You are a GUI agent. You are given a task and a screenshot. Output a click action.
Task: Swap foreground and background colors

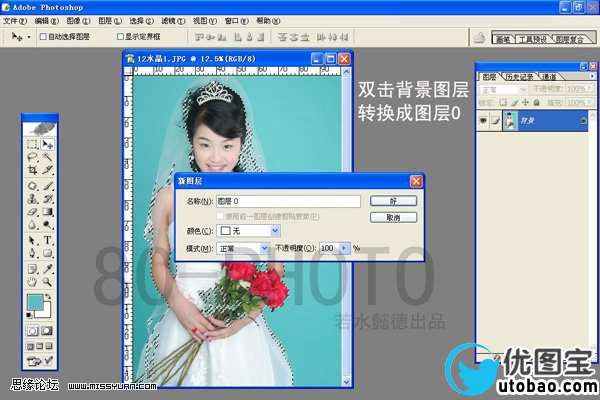click(x=48, y=297)
